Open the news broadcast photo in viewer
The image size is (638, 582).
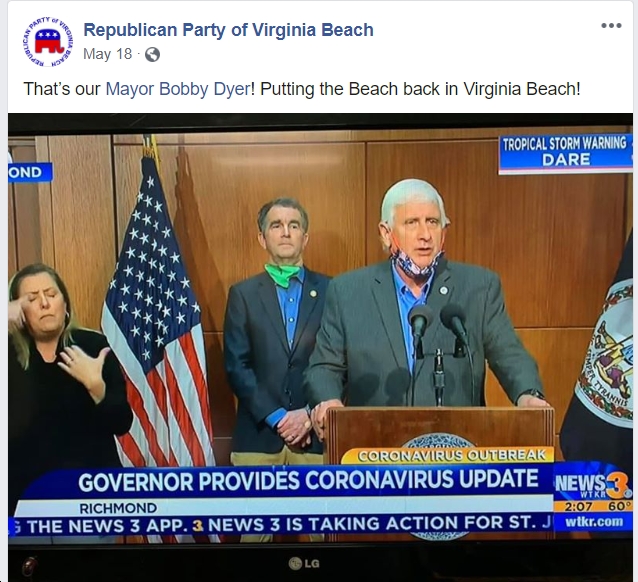click(320, 347)
